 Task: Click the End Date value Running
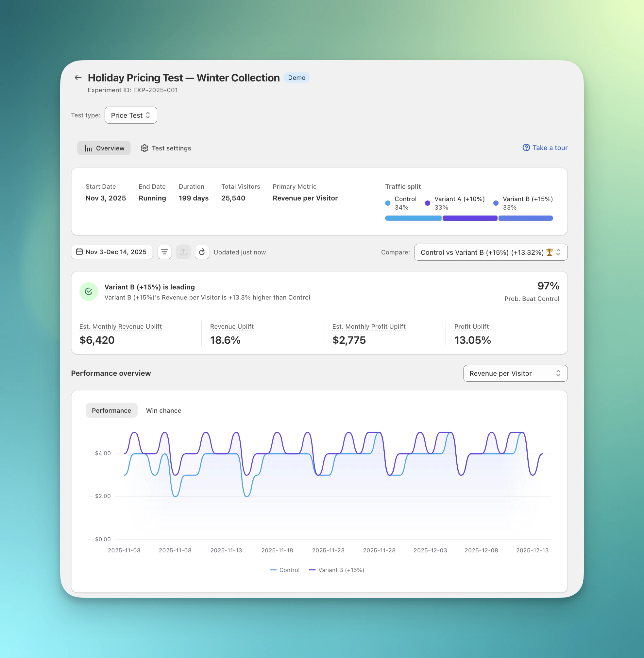tap(152, 198)
